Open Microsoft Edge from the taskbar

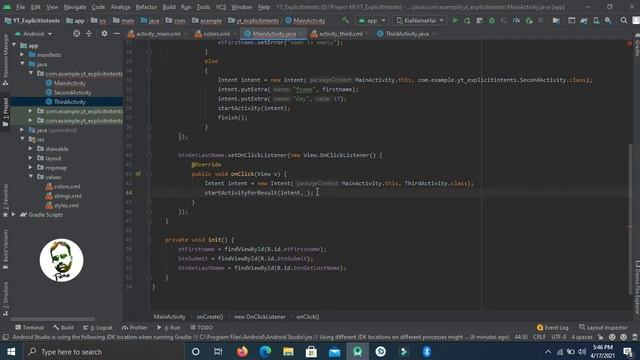(265, 351)
